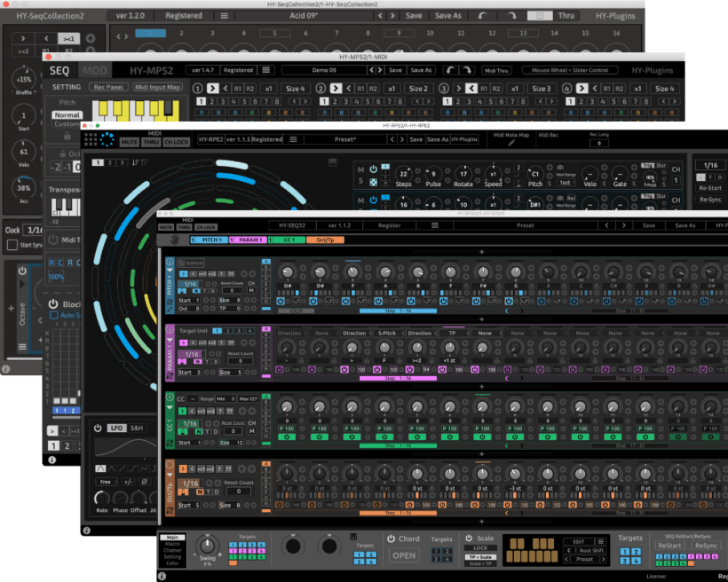Switch to the Oct/Tp tab
Screen dimensions: 728x582
click(324, 240)
